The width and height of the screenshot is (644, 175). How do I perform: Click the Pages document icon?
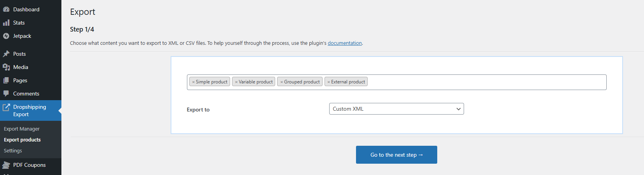6,80
